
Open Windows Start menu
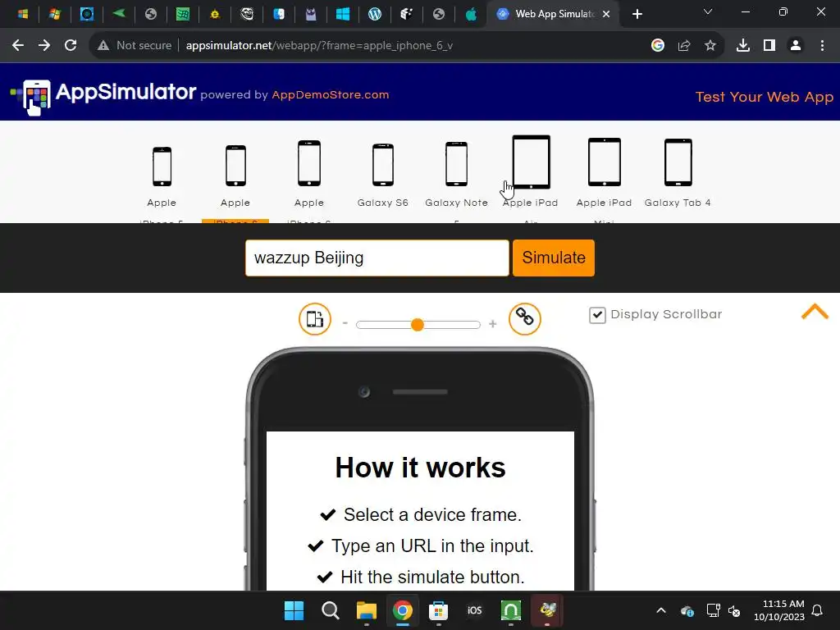click(x=294, y=610)
